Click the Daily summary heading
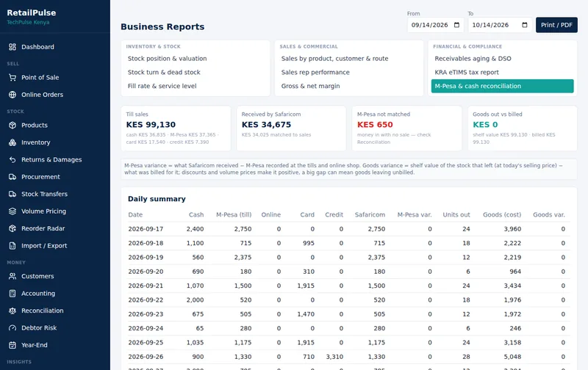The image size is (588, 370). click(x=157, y=199)
